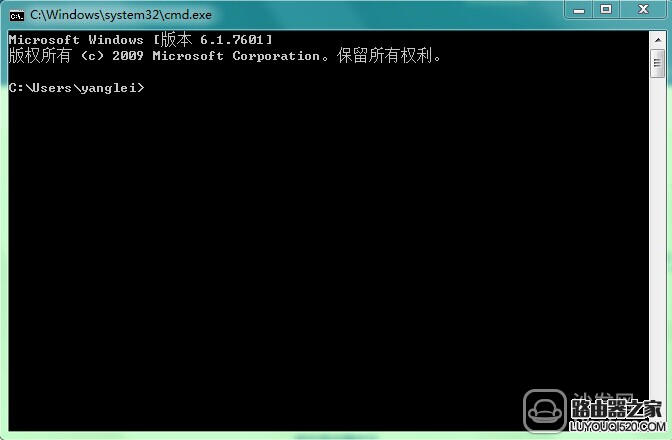The height and width of the screenshot is (440, 672).
Task: Maximize the command prompt window
Action: (606, 9)
